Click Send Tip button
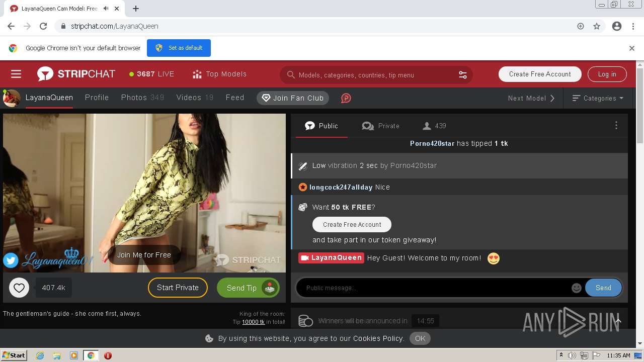The height and width of the screenshot is (362, 644). point(248,288)
